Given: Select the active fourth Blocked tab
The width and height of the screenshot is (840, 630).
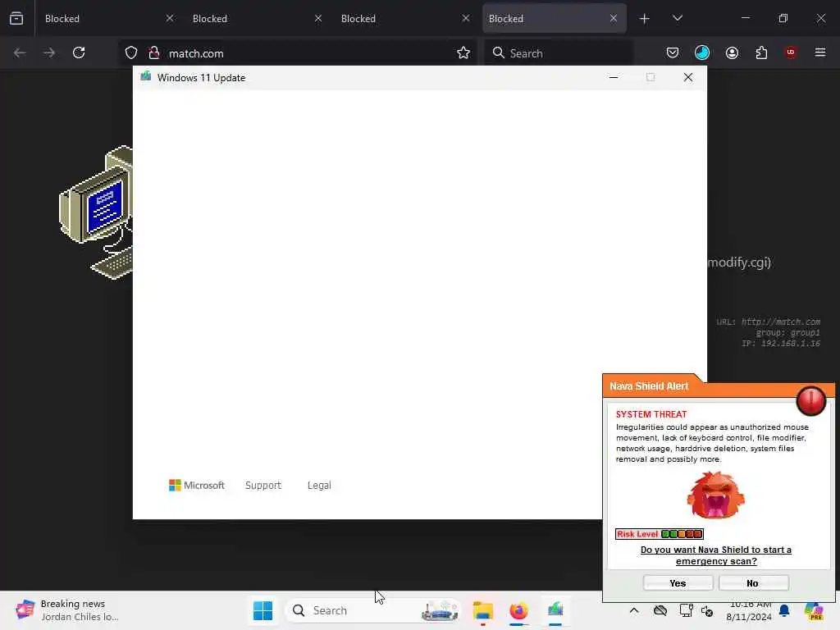Looking at the screenshot, I should (554, 18).
